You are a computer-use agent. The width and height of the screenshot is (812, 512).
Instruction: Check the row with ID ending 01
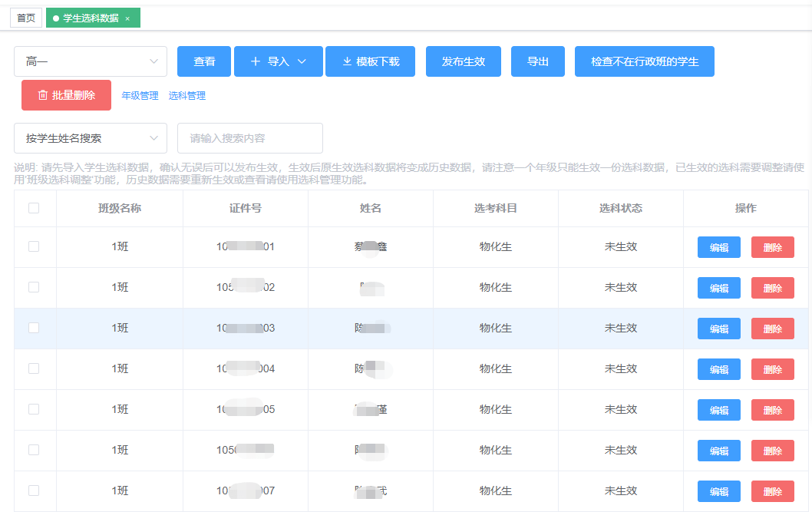point(34,246)
